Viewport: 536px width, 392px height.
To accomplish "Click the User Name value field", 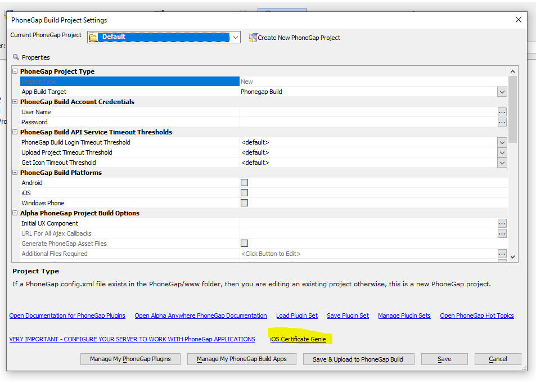I will (368, 112).
